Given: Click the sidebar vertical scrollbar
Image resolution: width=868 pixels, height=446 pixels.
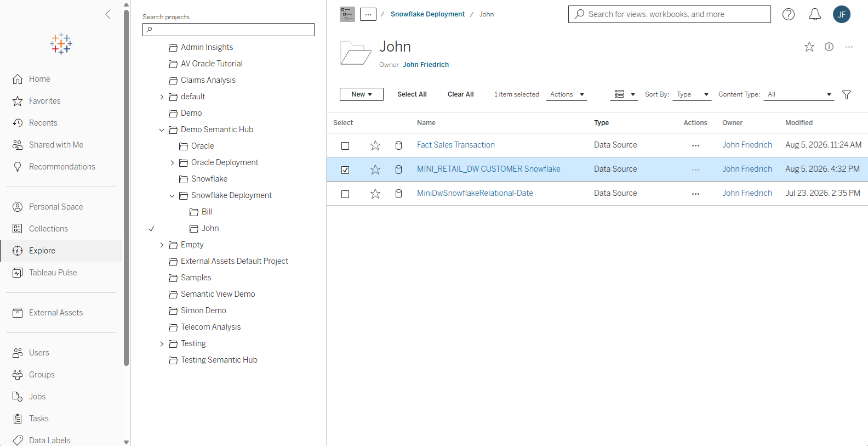Looking at the screenshot, I should pyautogui.click(x=127, y=188).
